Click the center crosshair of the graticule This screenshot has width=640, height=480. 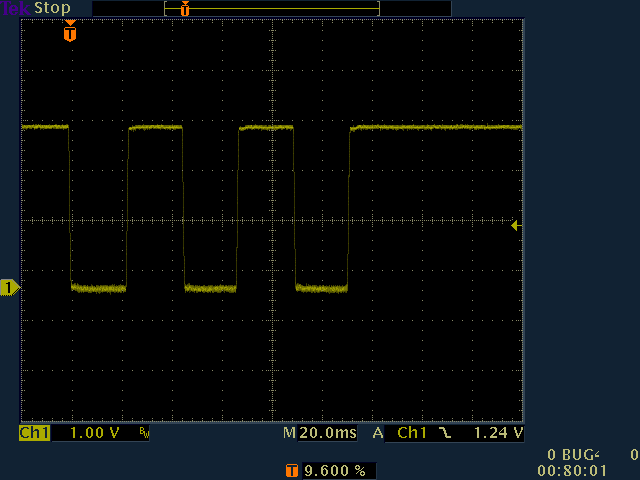pyautogui.click(x=272, y=220)
